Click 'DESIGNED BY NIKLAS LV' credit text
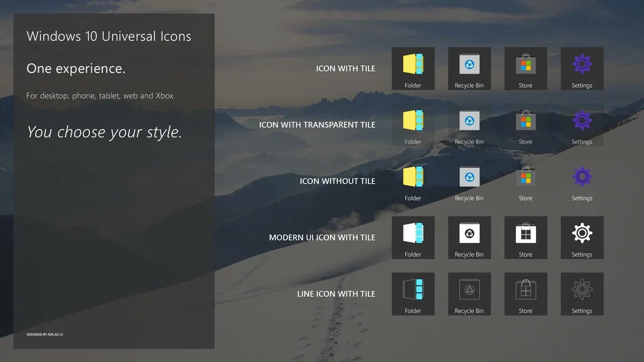Viewport: 644px width, 362px height. [x=45, y=334]
